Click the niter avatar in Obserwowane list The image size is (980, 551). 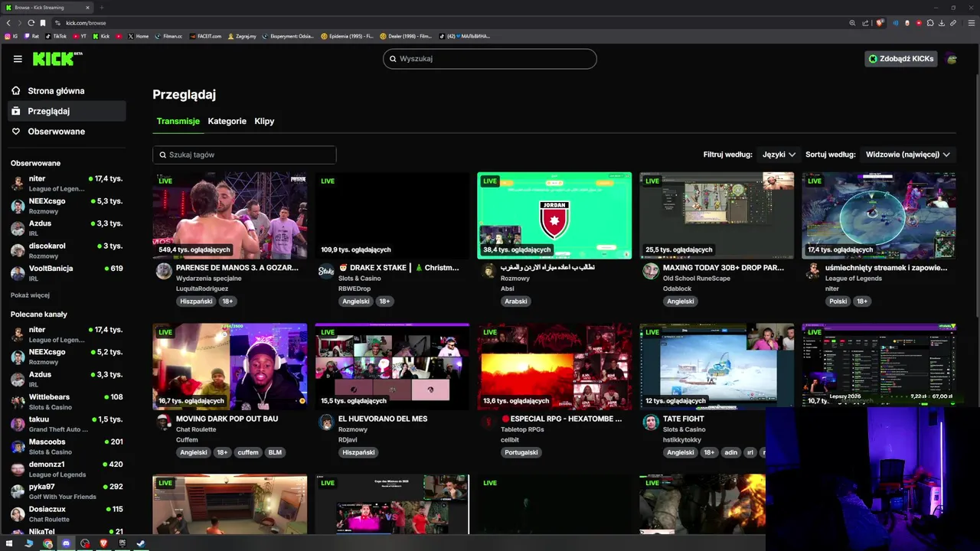click(x=18, y=184)
